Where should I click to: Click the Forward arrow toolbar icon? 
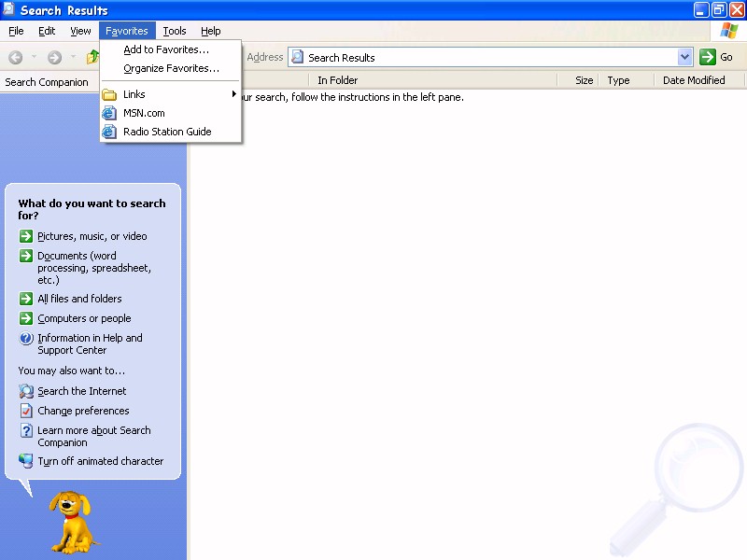(x=54, y=58)
